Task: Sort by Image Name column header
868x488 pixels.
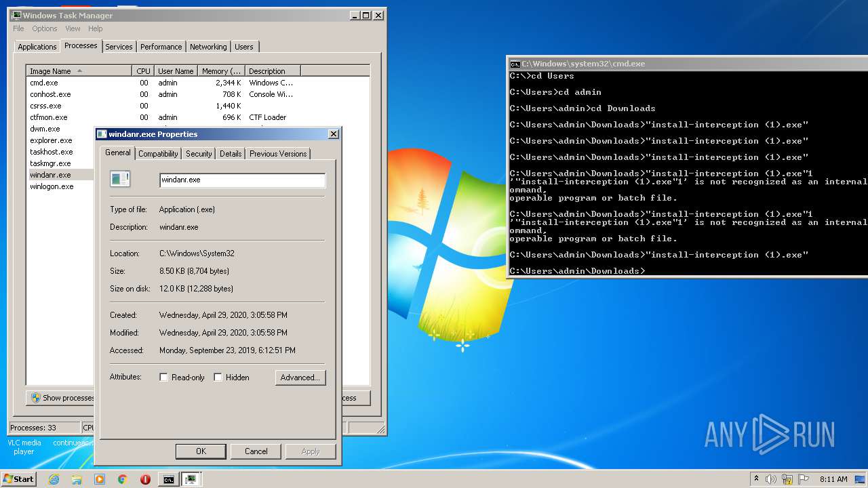Action: click(79, 71)
